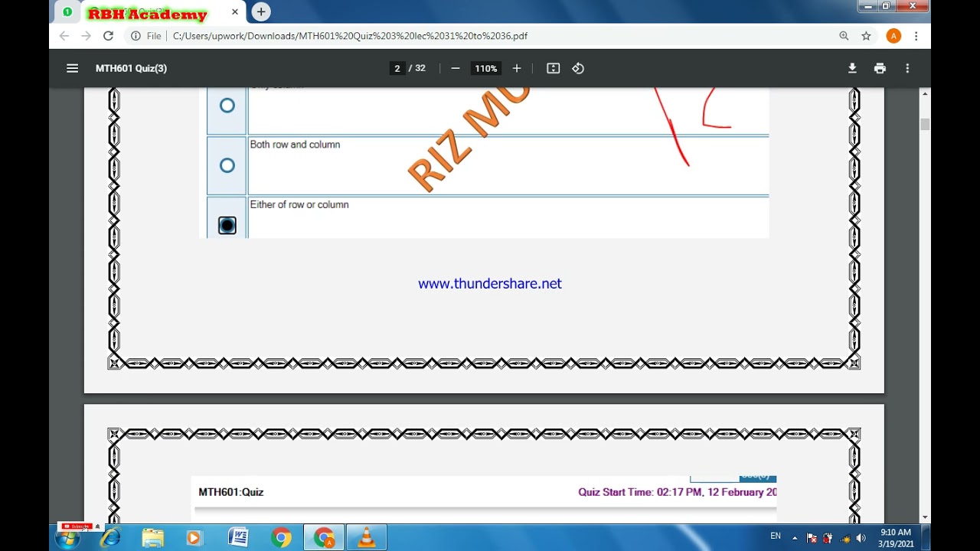
Task: Click the total pages count '32'
Action: point(420,68)
